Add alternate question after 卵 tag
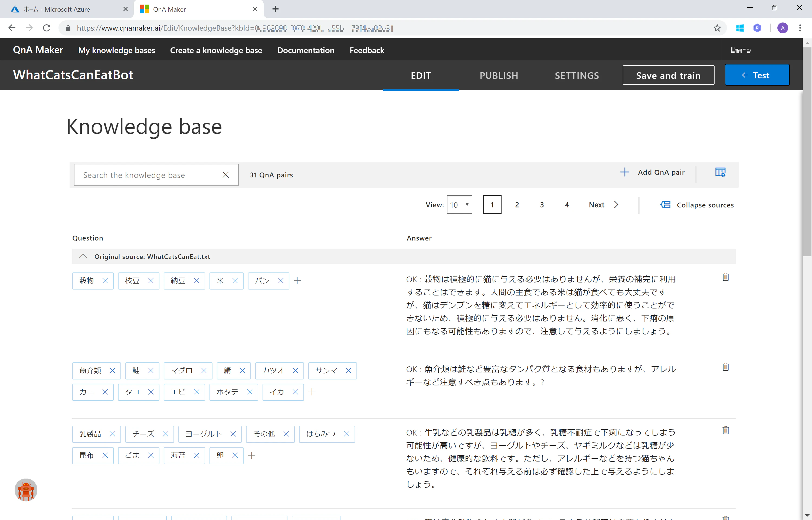The height and width of the screenshot is (520, 812). tap(252, 456)
